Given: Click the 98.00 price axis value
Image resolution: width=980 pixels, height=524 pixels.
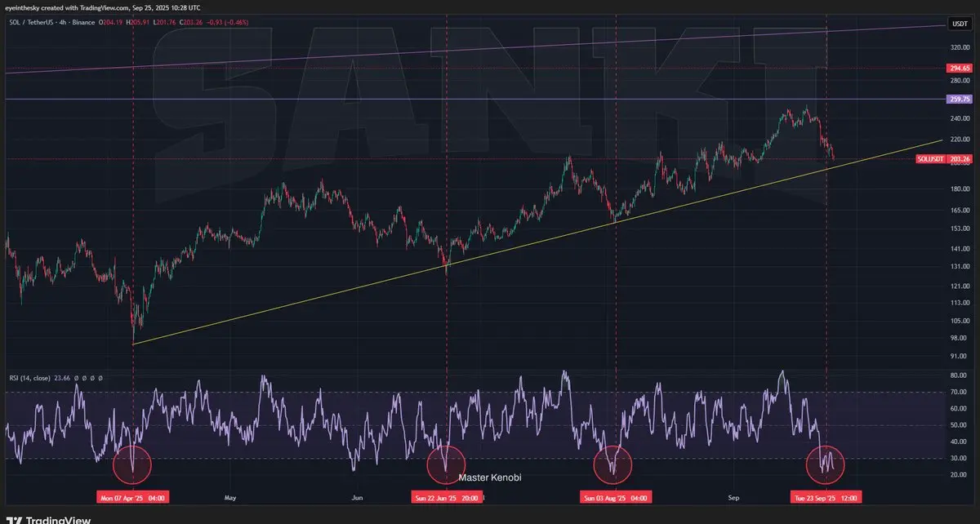Looking at the screenshot, I should coord(959,338).
